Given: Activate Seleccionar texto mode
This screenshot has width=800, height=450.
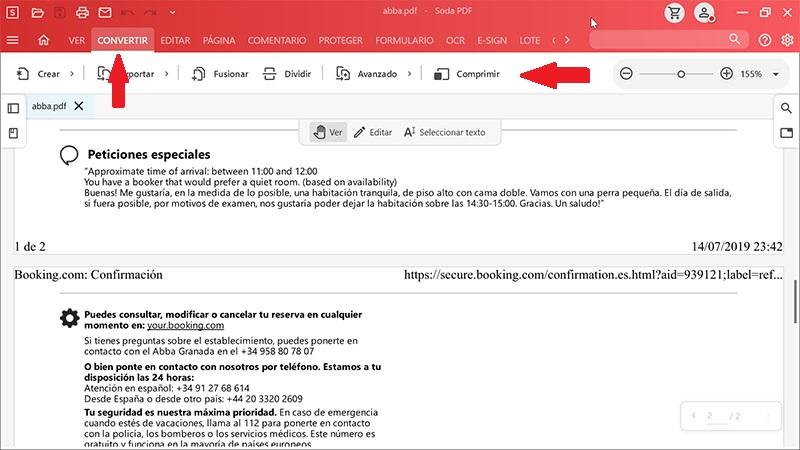Looking at the screenshot, I should click(444, 132).
